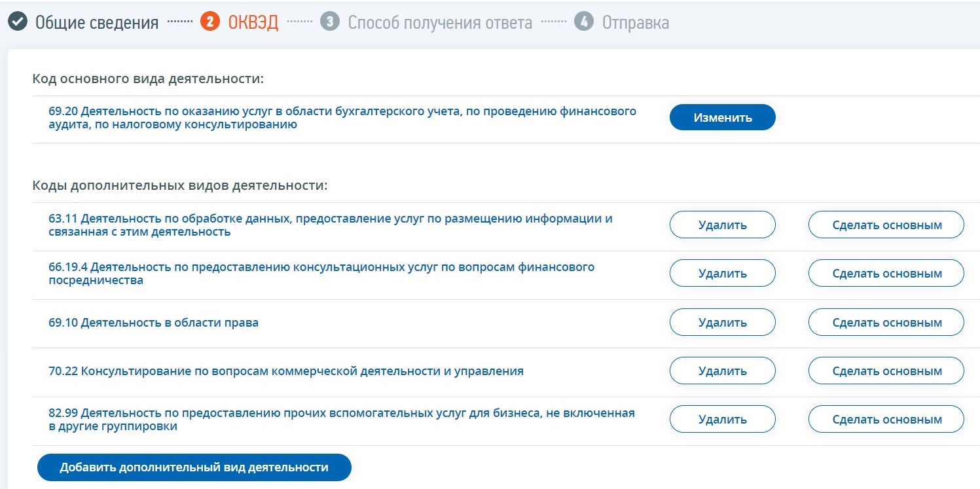Click Добавить дополнительный вид деятельности button
980x489 pixels.
click(x=194, y=467)
